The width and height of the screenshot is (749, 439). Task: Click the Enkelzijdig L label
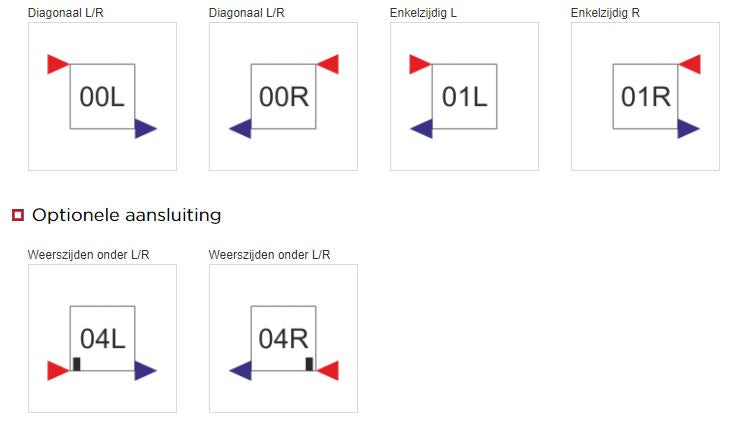[423, 13]
